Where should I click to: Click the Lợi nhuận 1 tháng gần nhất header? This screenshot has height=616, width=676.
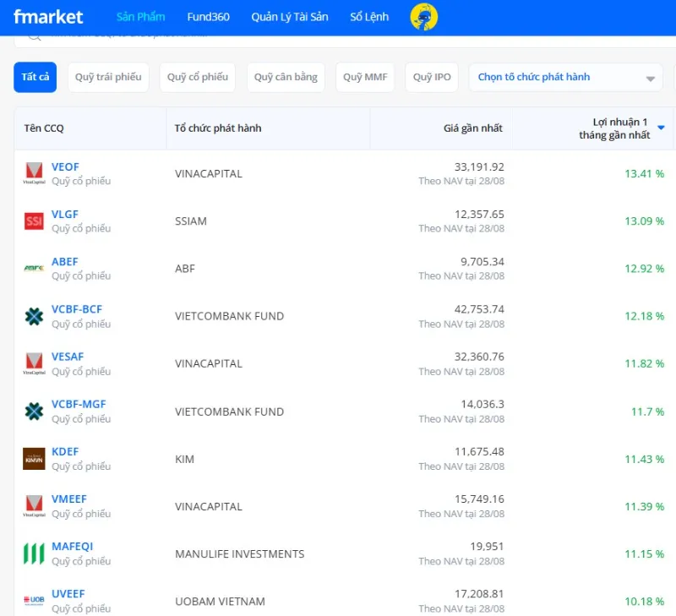614,128
